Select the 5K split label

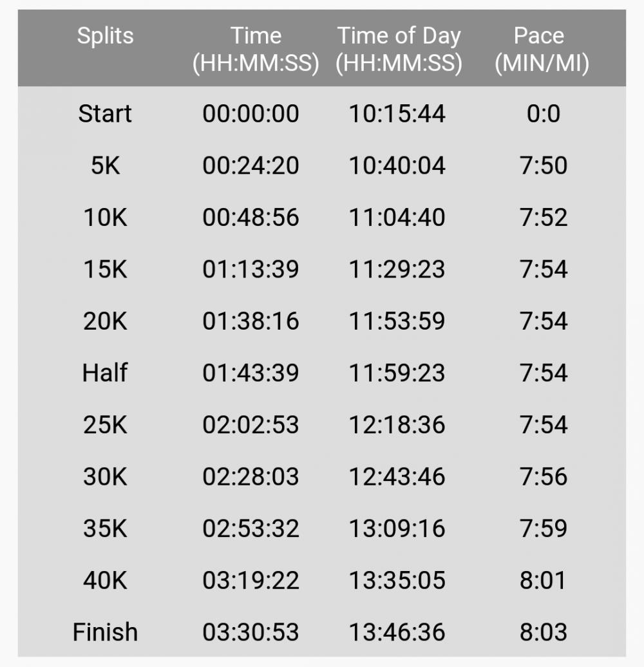(105, 165)
